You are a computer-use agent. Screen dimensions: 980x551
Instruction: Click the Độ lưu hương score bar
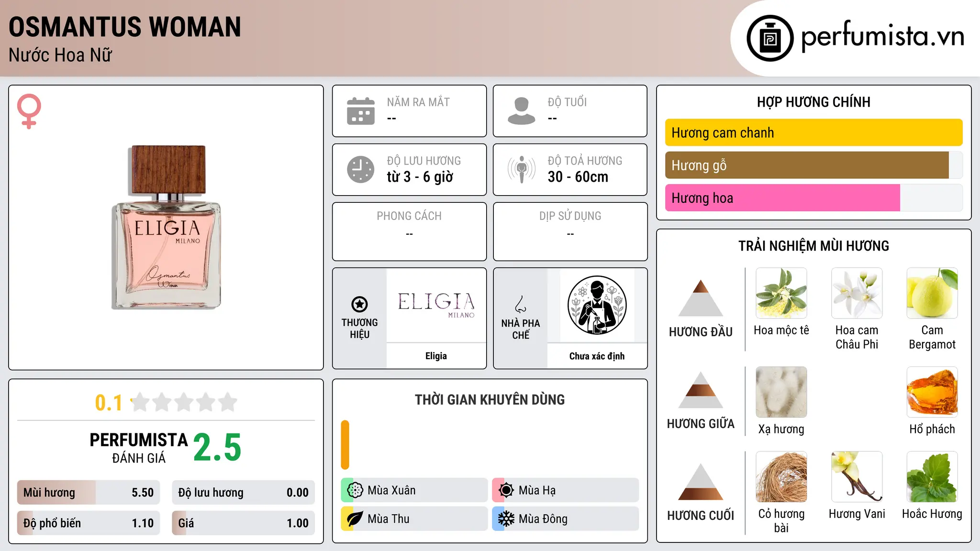click(x=244, y=493)
